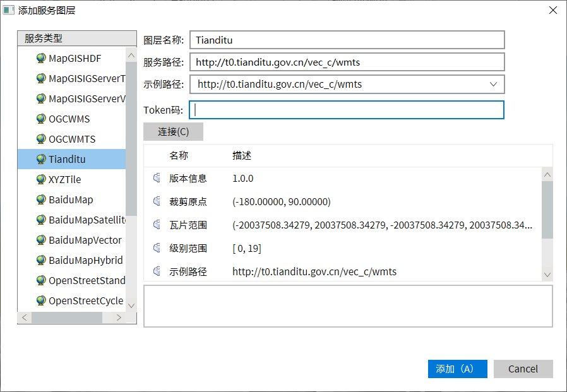This screenshot has height=392, width=567.
Task: Focus the Token码 input field
Action: 347,110
